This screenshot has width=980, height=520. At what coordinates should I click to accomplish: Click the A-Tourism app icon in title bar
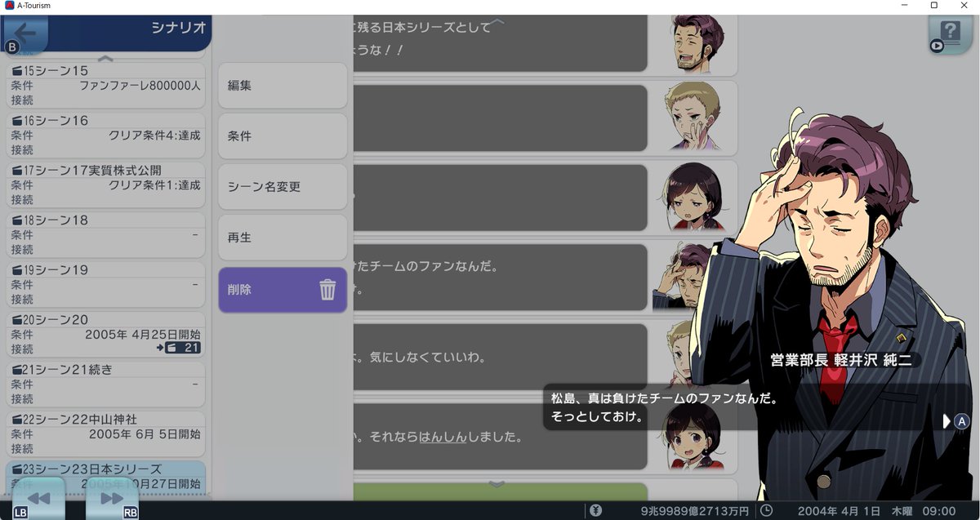tap(8, 6)
